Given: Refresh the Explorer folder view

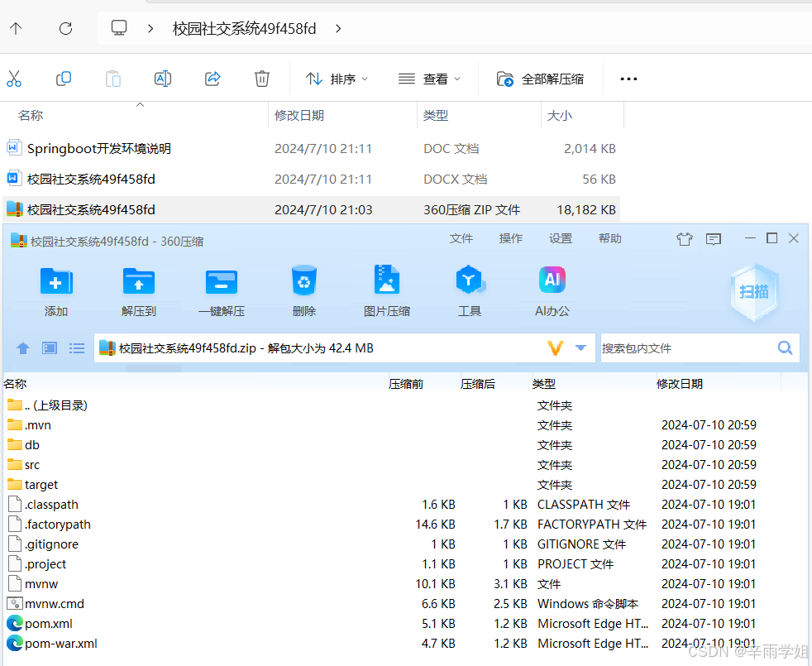Looking at the screenshot, I should click(66, 28).
